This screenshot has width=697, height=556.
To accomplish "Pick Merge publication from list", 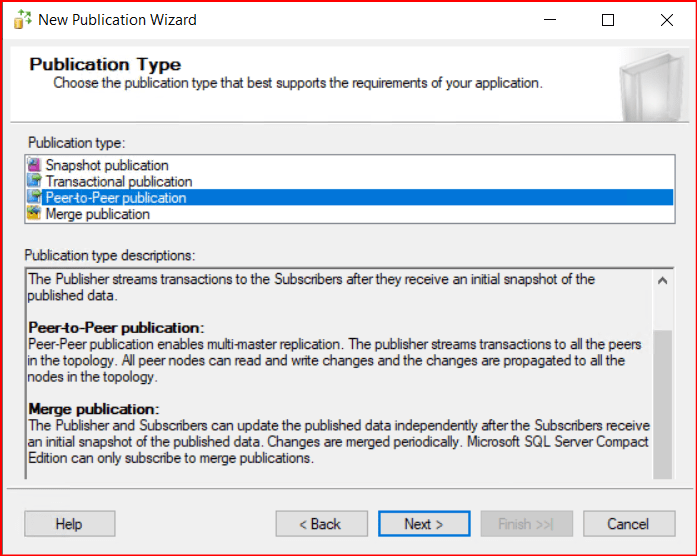I will click(97, 214).
